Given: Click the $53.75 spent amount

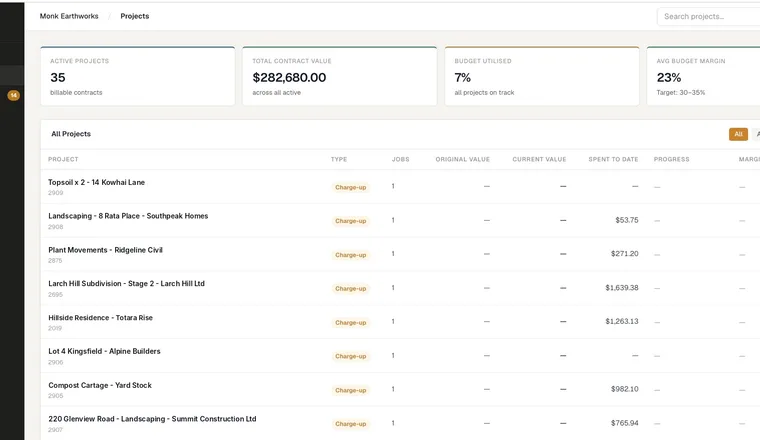Looking at the screenshot, I should [627, 220].
